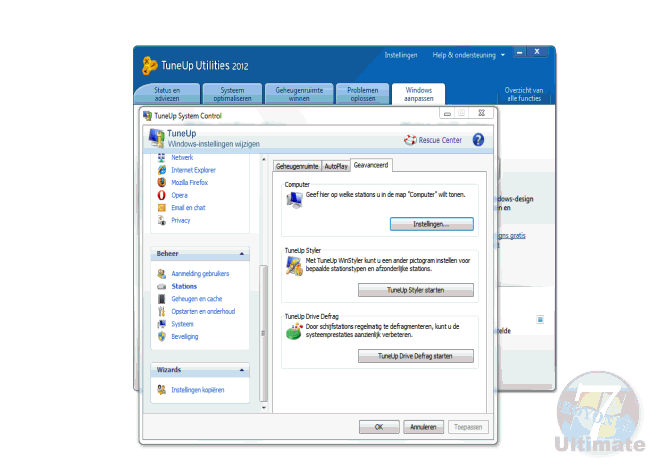Open the Geheugen en cache link
Viewport: 660px width, 467px height.
197,299
